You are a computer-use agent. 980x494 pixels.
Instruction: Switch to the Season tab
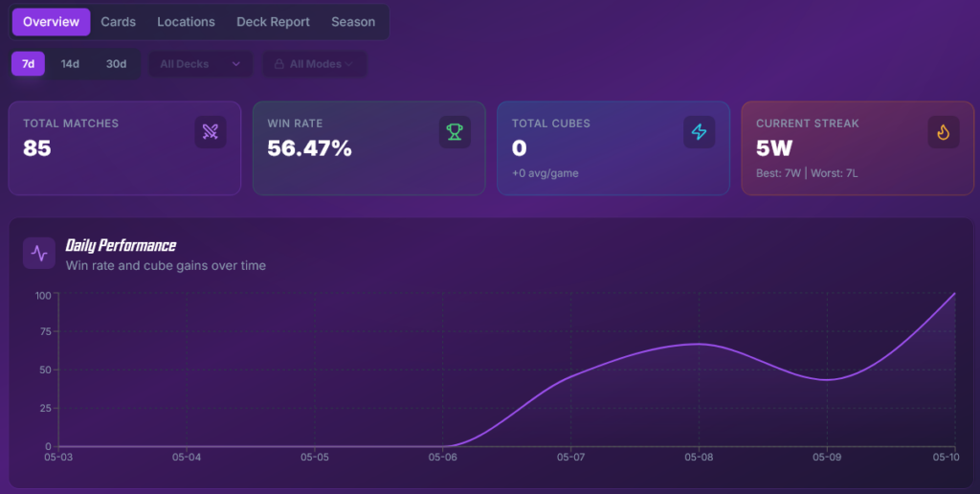[x=353, y=22]
